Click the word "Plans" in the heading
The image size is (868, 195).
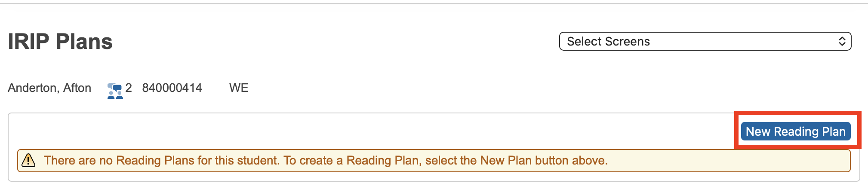click(84, 42)
